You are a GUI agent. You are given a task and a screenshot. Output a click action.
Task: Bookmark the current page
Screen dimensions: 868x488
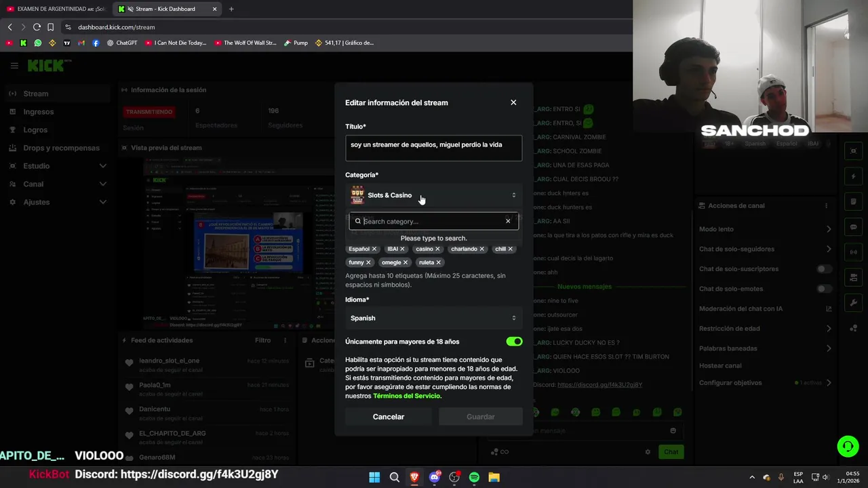coord(50,27)
